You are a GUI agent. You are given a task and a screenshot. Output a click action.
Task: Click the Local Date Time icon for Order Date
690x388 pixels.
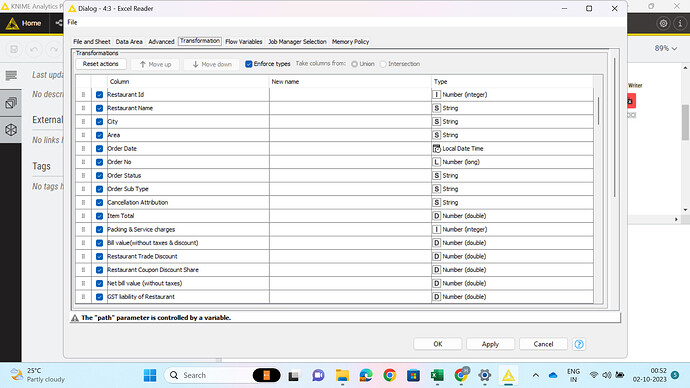(x=437, y=149)
